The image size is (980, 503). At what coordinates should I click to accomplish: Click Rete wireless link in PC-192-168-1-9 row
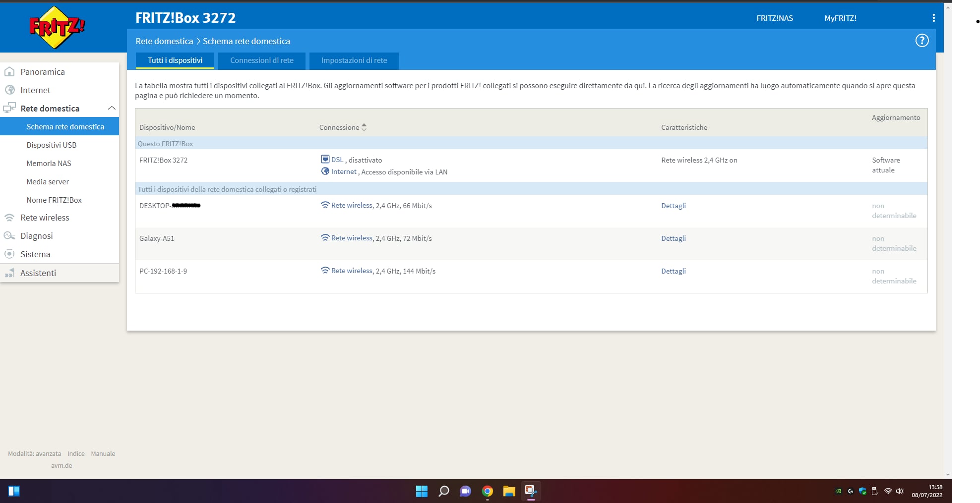point(352,271)
